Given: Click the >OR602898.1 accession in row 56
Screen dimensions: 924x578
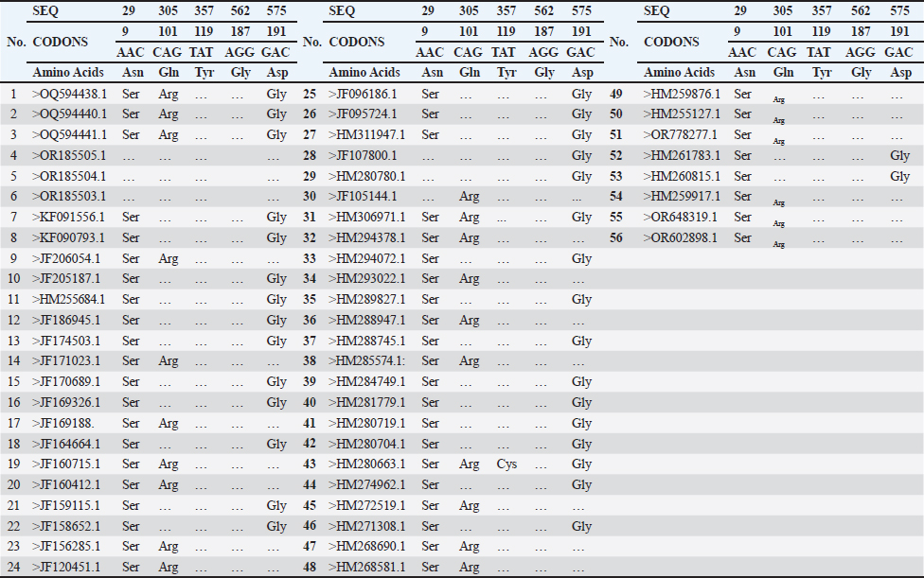Looking at the screenshot, I should coord(680,238).
